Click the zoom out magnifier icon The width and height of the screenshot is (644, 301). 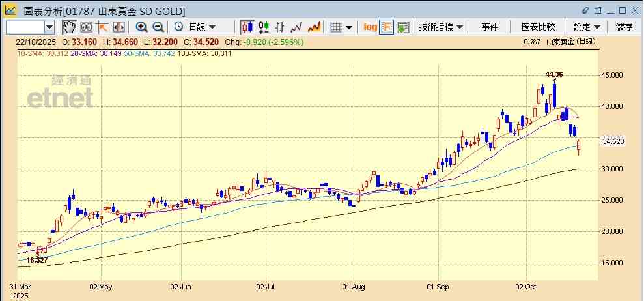click(158, 27)
